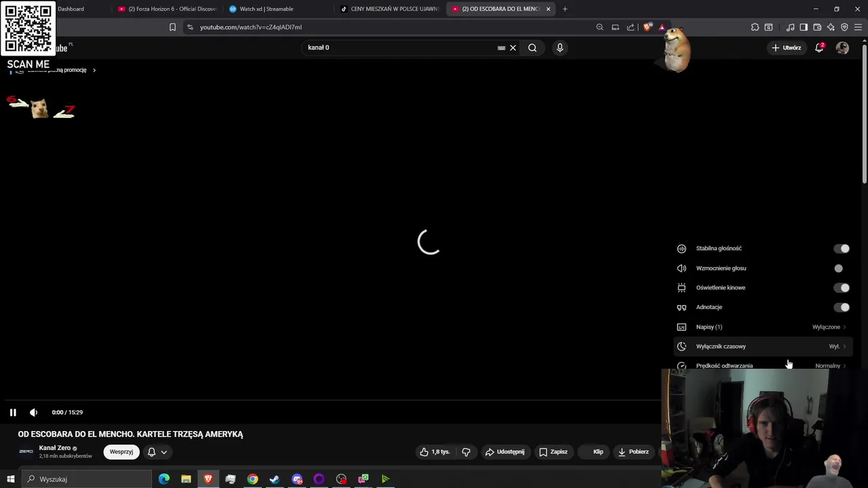This screenshot has width=868, height=488.
Task: Open File Explorer from the taskbar
Action: coord(186,479)
